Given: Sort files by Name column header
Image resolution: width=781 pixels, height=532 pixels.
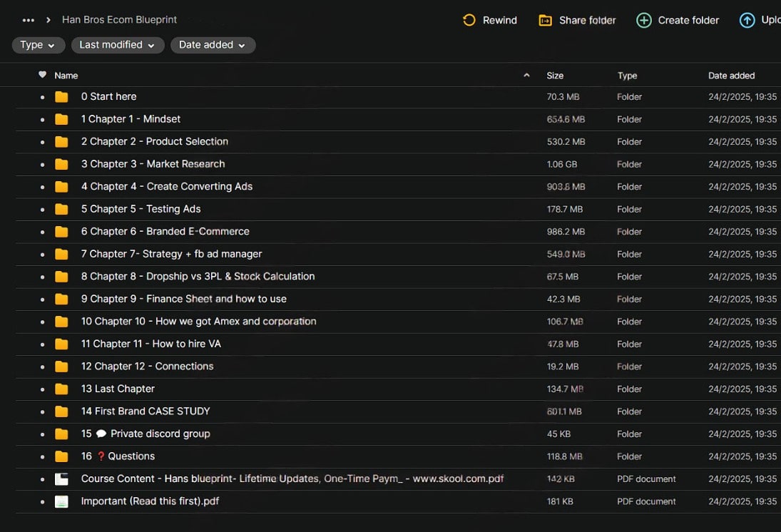Looking at the screenshot, I should click(66, 76).
